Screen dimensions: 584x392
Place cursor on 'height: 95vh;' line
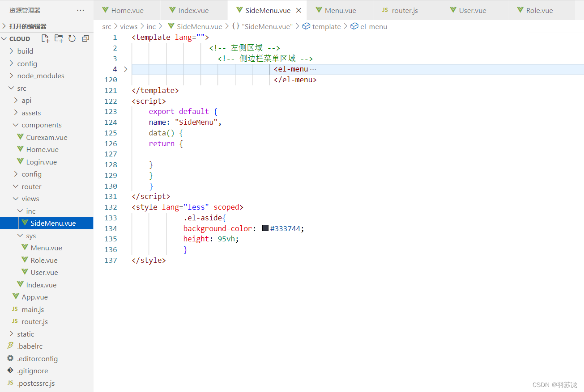[x=211, y=239]
